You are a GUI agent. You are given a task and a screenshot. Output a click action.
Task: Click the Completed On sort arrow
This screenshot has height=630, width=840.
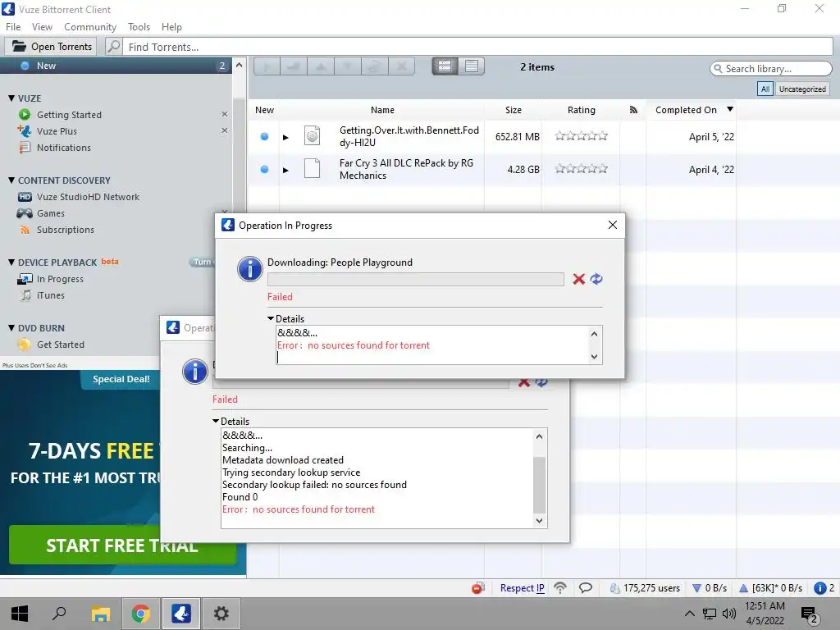729,109
